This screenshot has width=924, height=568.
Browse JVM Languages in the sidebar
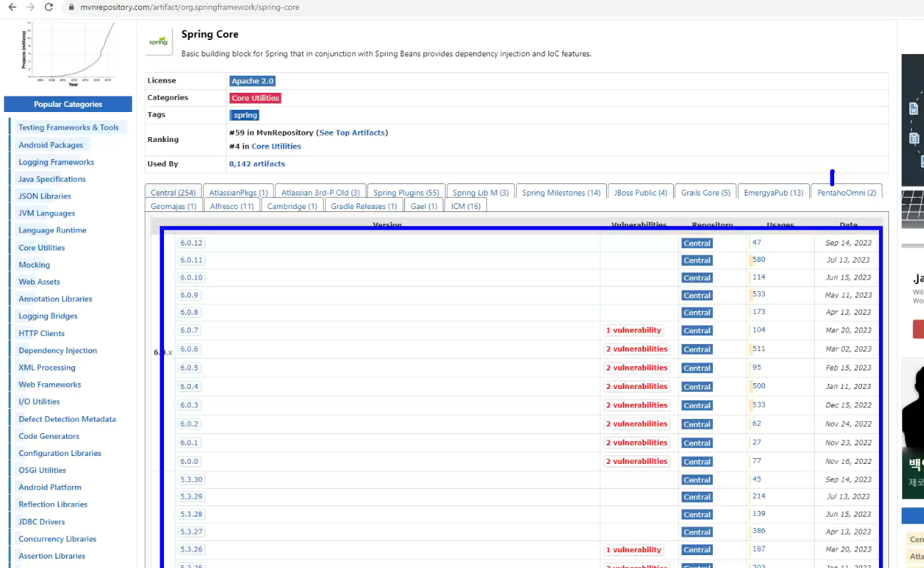coord(46,213)
